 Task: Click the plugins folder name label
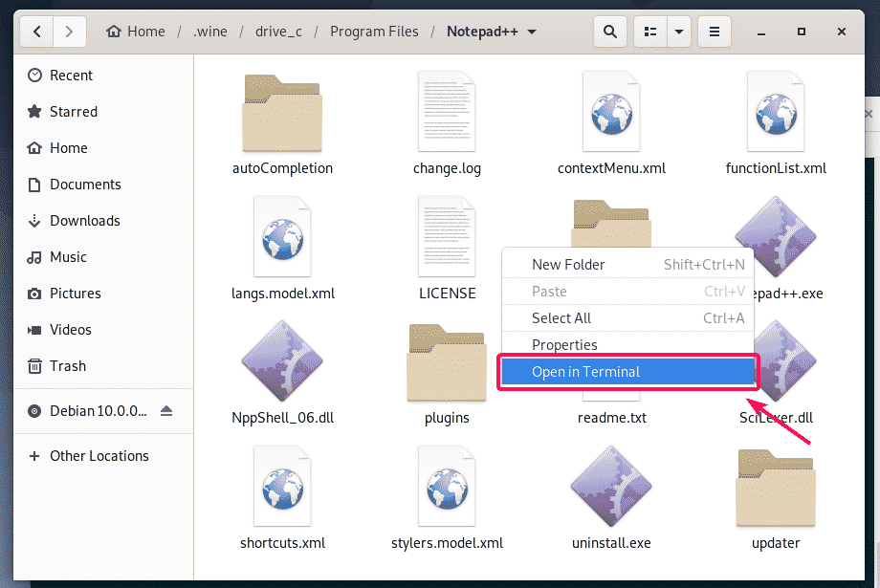[447, 418]
